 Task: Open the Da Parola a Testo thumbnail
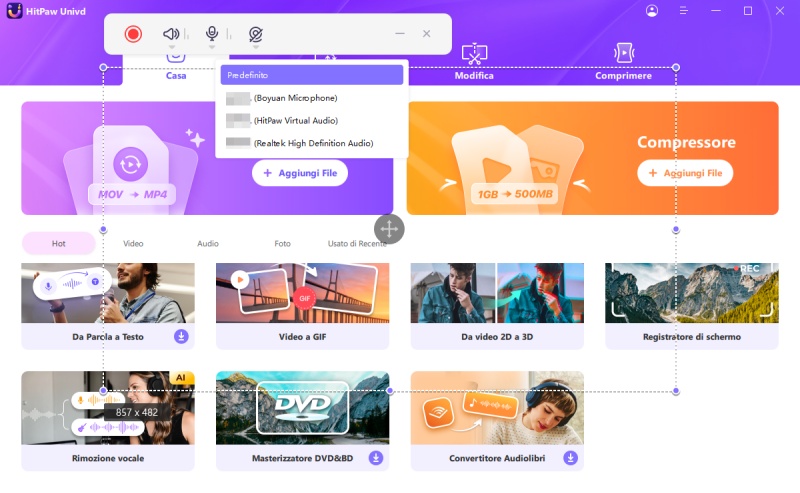(108, 293)
